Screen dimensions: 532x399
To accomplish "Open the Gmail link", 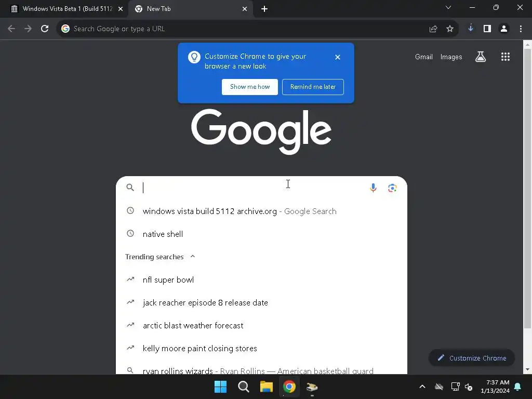I will [x=423, y=57].
